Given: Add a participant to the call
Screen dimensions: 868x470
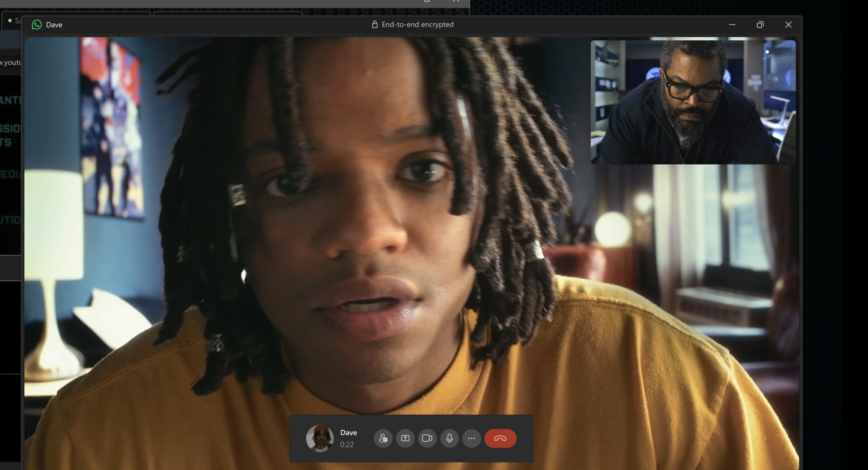Looking at the screenshot, I should (x=383, y=438).
